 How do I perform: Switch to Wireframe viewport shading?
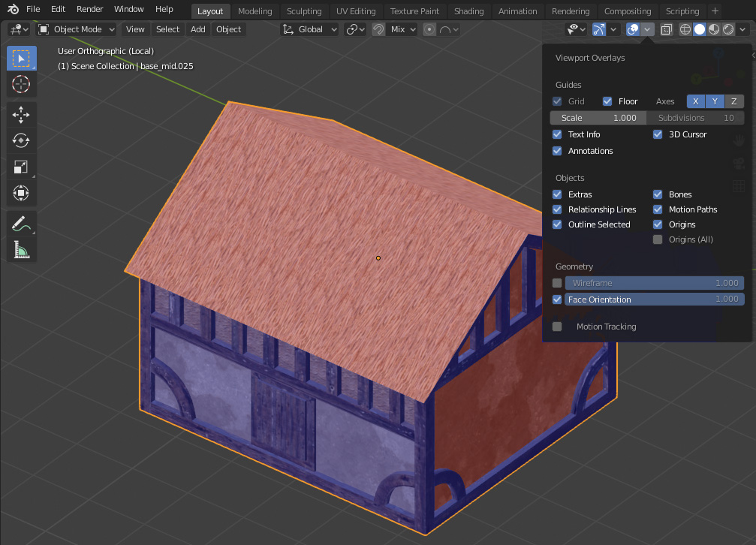(x=685, y=29)
